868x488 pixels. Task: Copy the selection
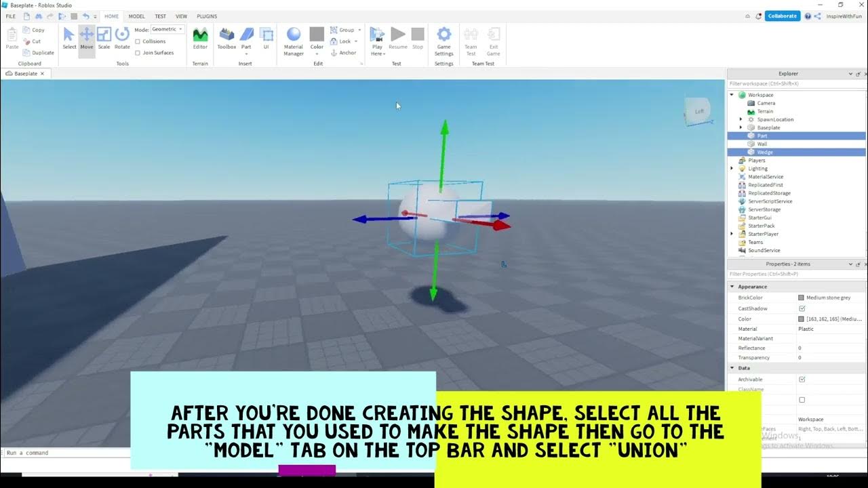point(34,30)
